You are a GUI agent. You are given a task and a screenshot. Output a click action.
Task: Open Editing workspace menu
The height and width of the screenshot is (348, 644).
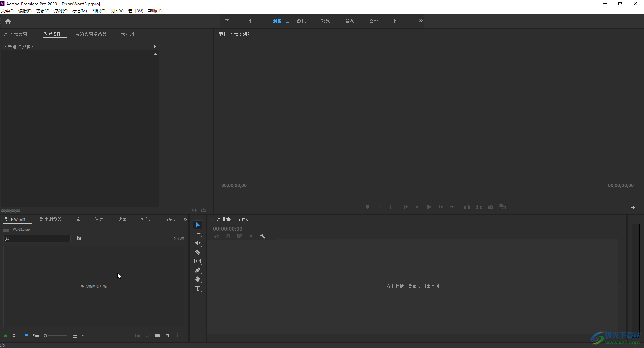[x=288, y=21]
